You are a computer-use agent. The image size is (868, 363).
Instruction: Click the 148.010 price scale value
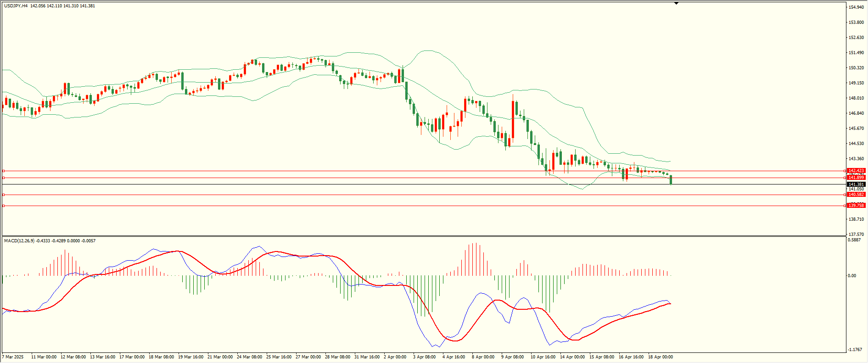856,98
